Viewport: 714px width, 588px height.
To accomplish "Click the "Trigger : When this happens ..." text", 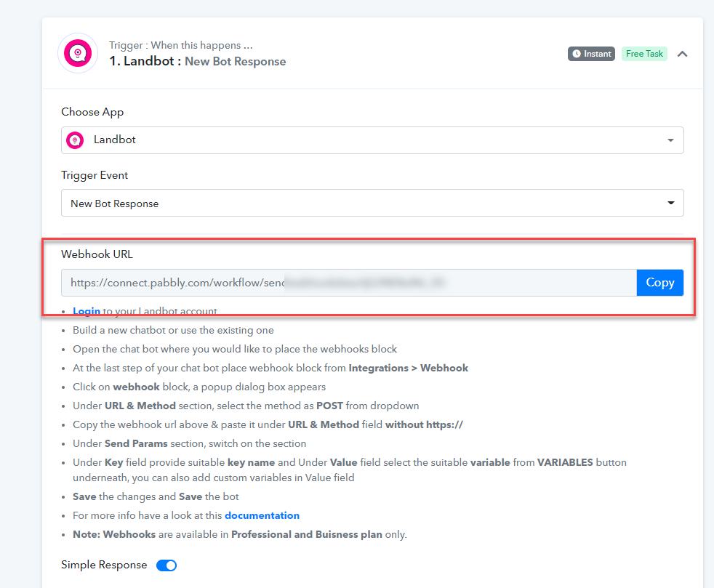I will (181, 46).
